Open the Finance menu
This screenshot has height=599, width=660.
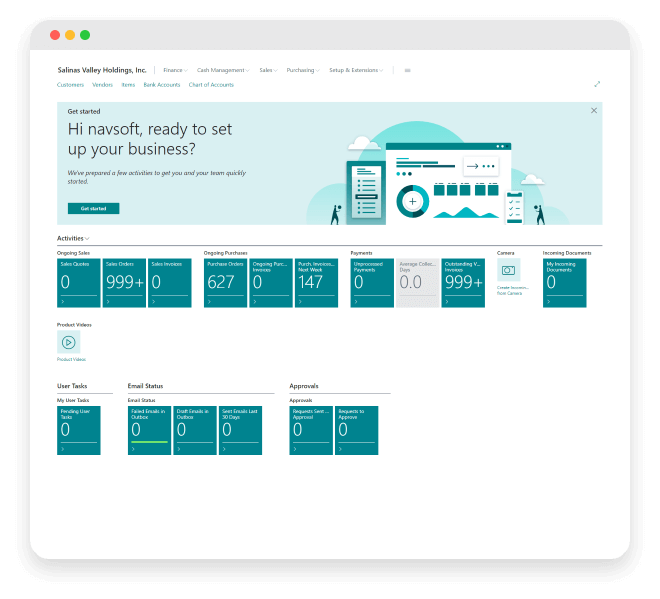click(x=175, y=70)
